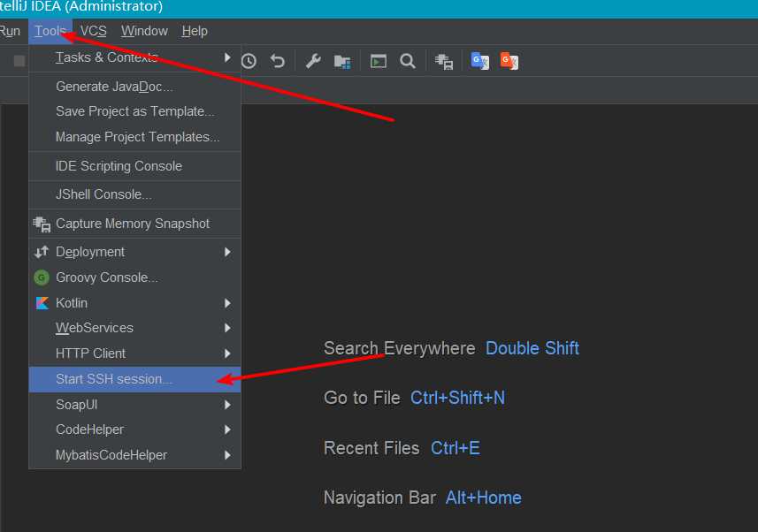Show local history clock icon
This screenshot has width=758, height=532.
249,61
